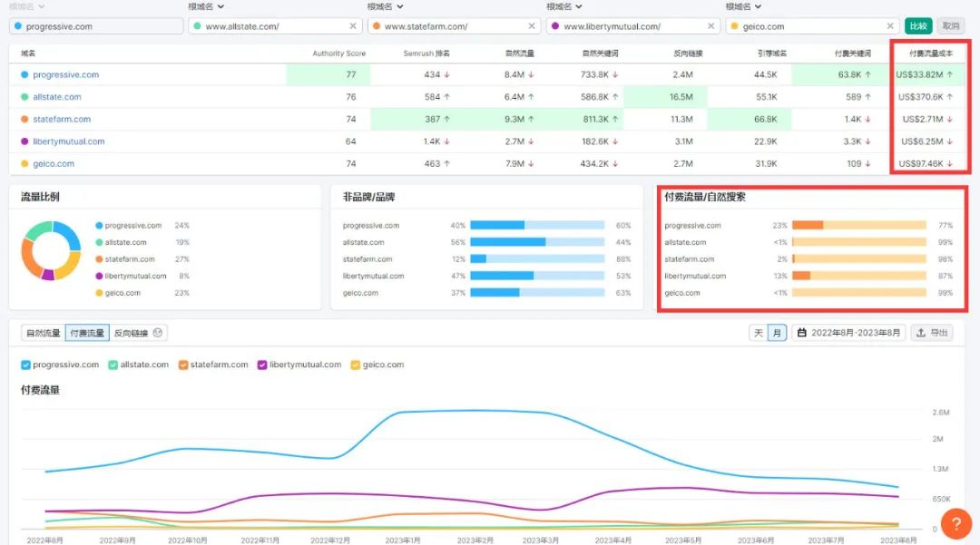Click the 流量比例 donut chart

(51, 250)
